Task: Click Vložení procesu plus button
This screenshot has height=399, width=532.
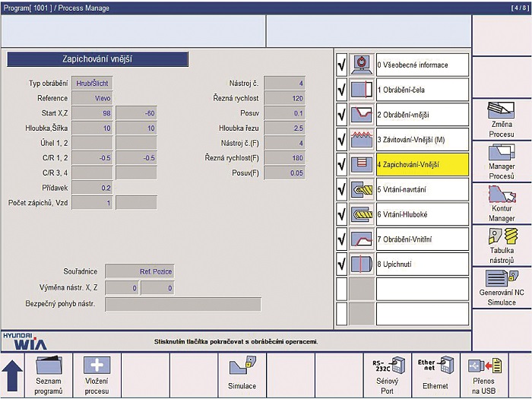Action: point(97,375)
